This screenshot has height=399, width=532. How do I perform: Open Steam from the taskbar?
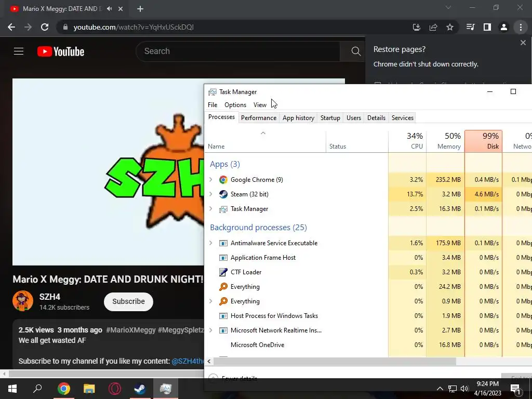(140, 389)
